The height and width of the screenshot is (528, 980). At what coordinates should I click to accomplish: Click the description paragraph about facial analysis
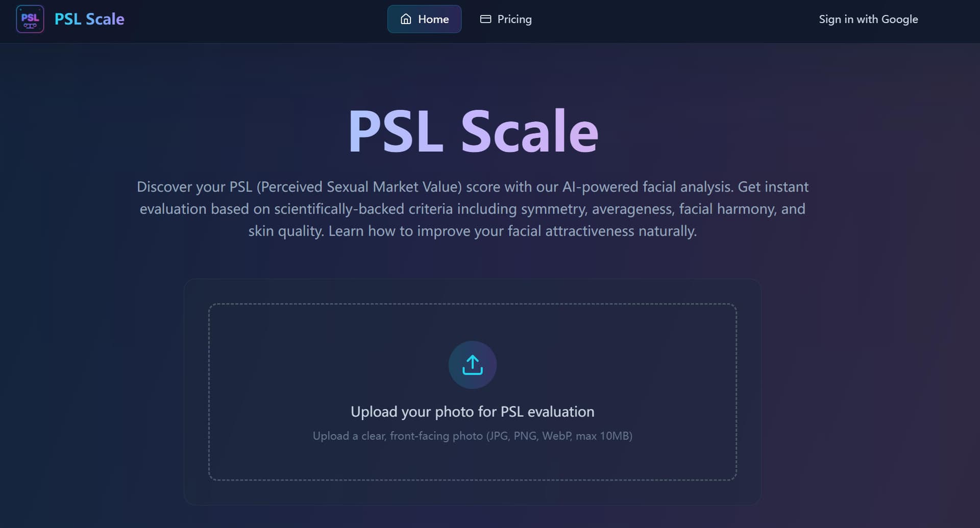[x=472, y=209]
